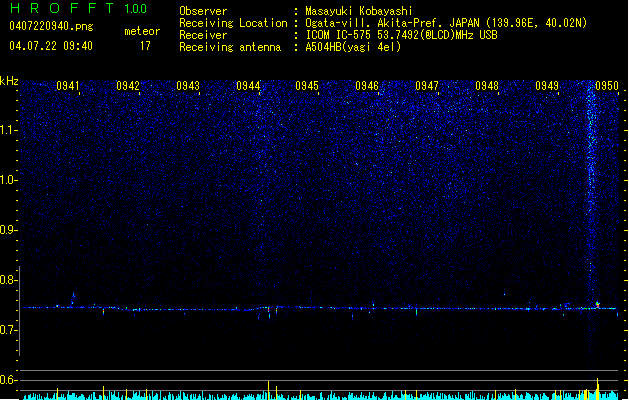629x400 pixels.
Task: Click the kHz axis unit label
Action: (x=9, y=81)
